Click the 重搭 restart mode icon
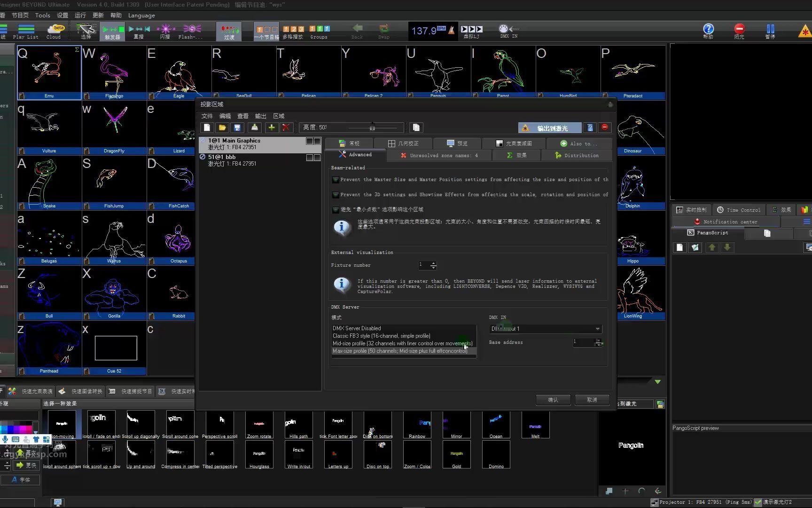 (x=139, y=32)
